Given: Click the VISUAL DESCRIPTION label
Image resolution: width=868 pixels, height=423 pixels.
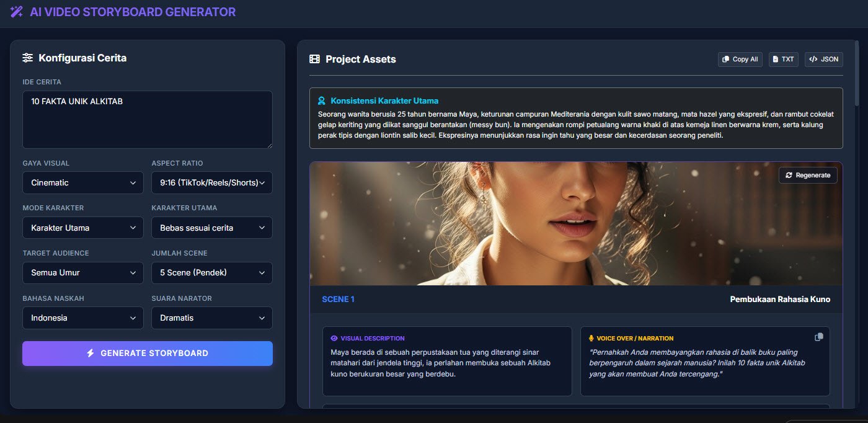Looking at the screenshot, I should (373, 339).
